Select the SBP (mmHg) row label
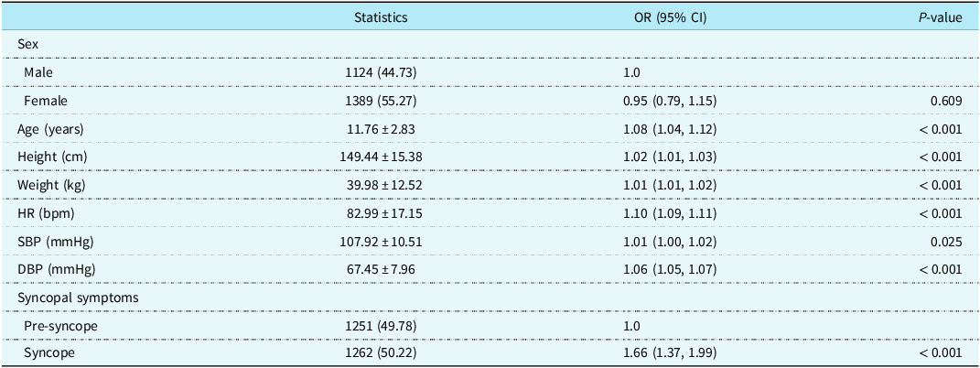 tap(56, 242)
